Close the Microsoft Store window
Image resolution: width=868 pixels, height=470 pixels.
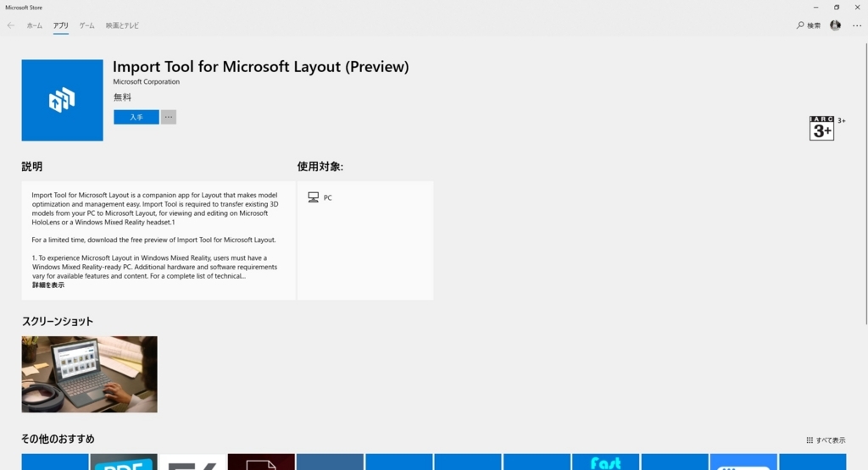pos(858,7)
